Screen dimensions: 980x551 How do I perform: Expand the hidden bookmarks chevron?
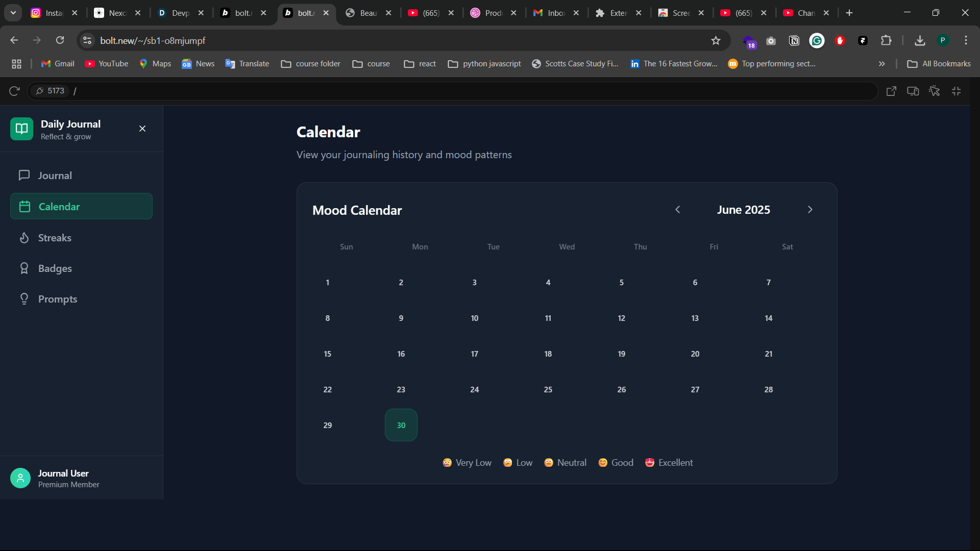881,64
